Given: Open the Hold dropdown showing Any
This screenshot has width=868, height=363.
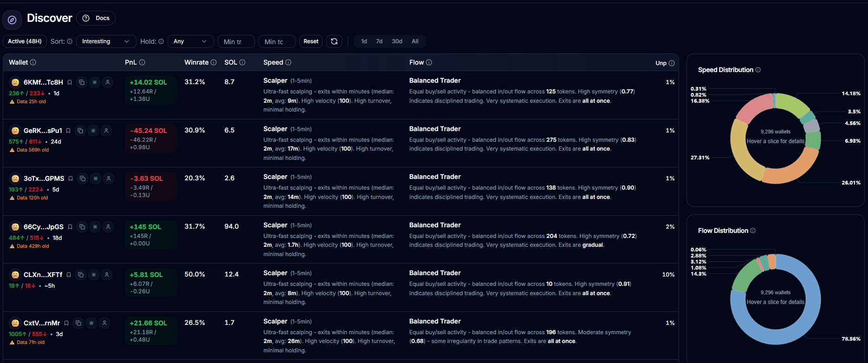Looking at the screenshot, I should click(190, 41).
